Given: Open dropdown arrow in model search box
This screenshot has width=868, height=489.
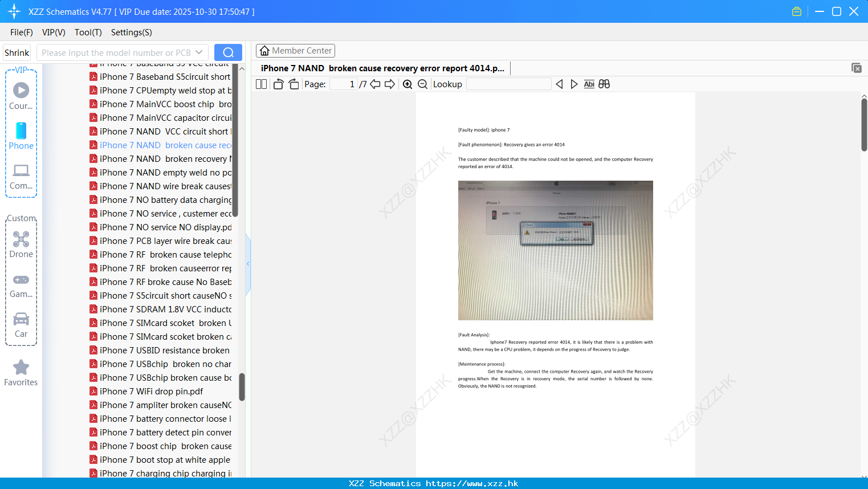Looking at the screenshot, I should 199,52.
